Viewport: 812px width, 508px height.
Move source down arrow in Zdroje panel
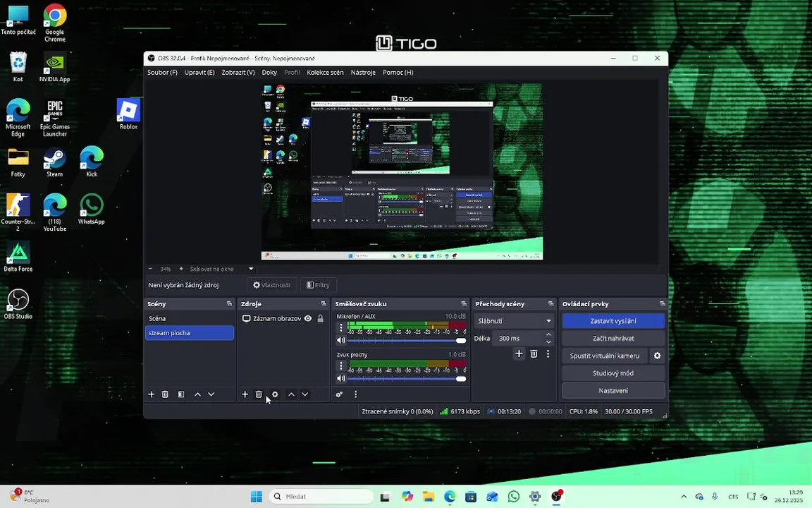[305, 394]
